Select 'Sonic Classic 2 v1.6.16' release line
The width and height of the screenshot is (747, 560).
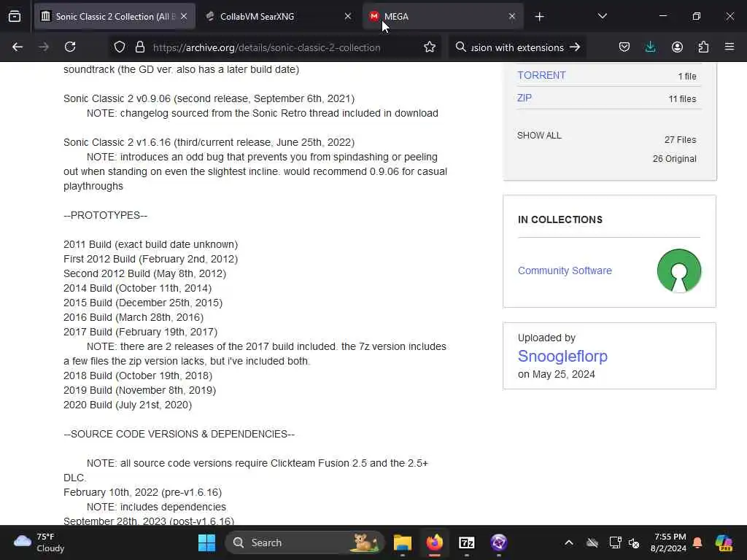coord(209,142)
